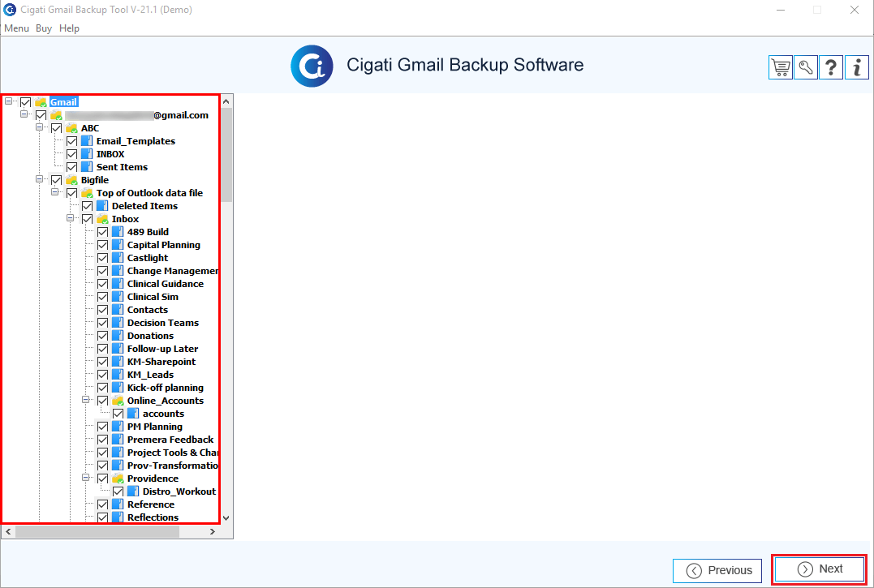Click the Castlight folder icon
The height and width of the screenshot is (588, 874).
(x=118, y=258)
